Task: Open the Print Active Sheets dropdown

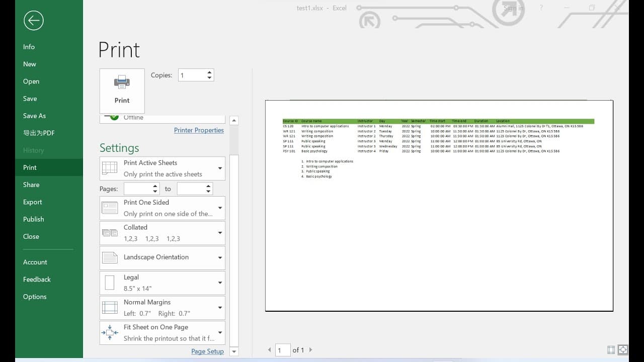Action: pos(163,168)
